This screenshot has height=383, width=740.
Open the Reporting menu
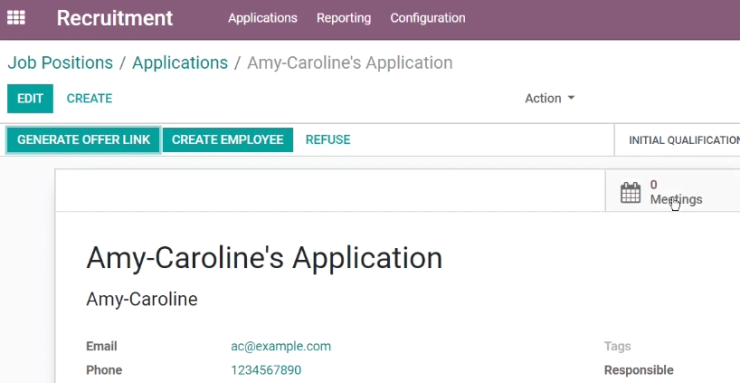tap(344, 18)
